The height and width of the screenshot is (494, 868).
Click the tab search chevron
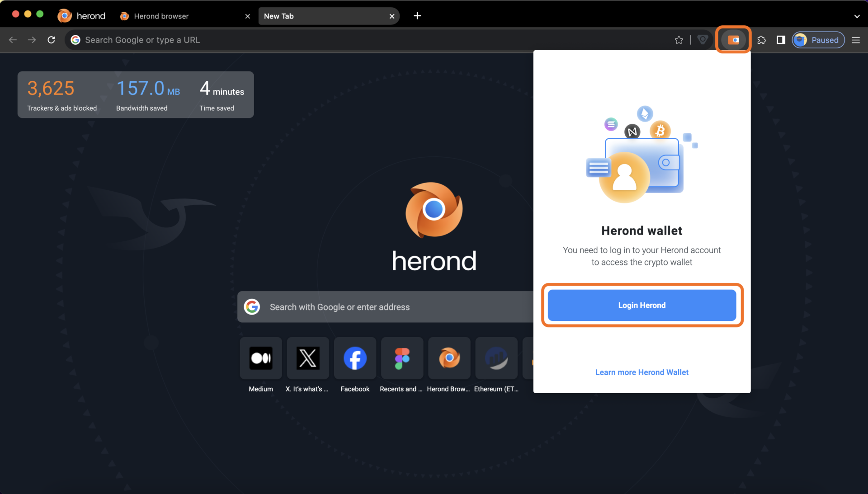click(857, 16)
